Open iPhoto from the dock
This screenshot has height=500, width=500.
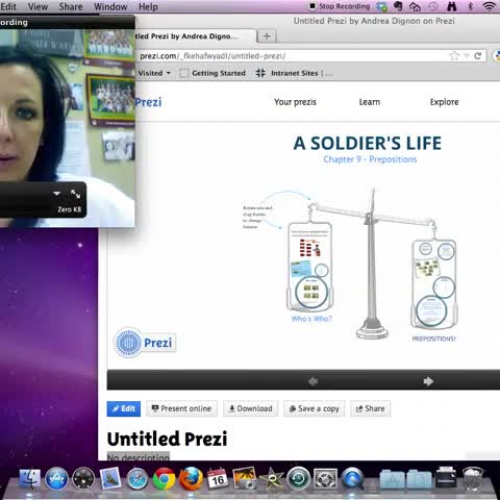(244, 479)
